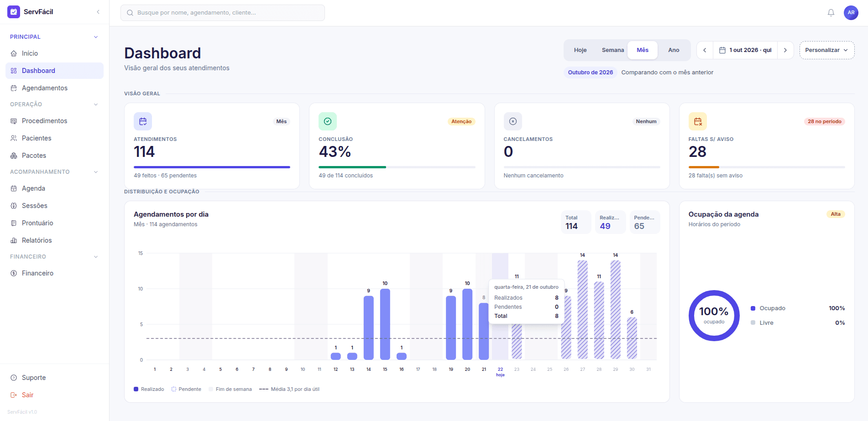Switch to the Ano view tab
868x421 pixels.
[x=674, y=50]
